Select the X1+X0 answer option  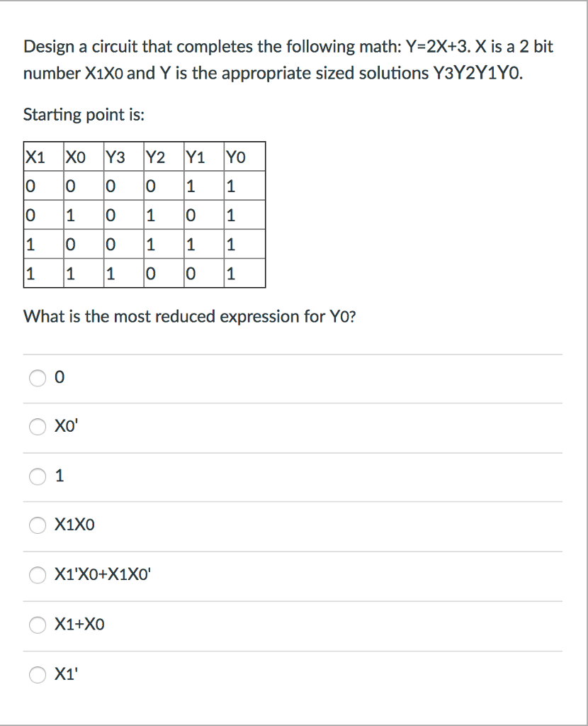tap(38, 625)
